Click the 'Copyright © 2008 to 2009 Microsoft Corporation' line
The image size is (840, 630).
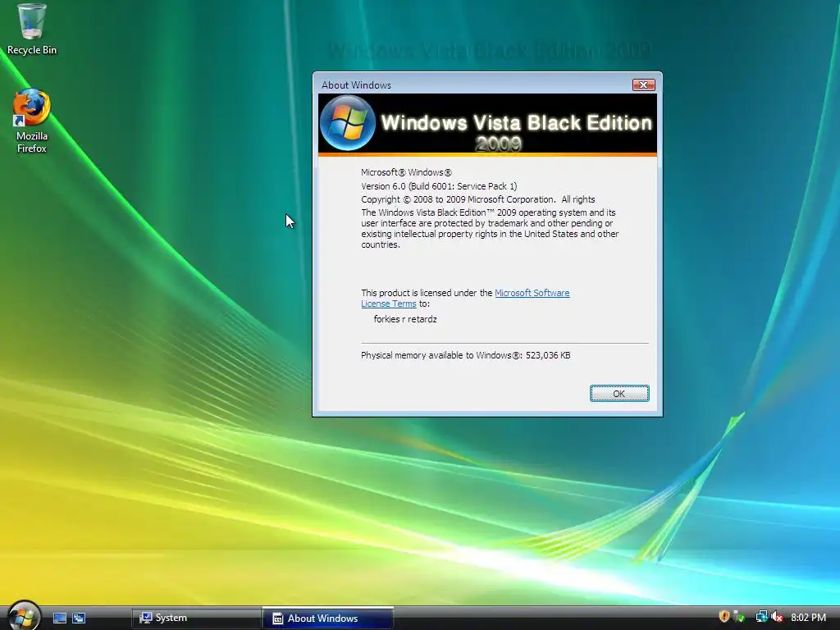(x=478, y=199)
